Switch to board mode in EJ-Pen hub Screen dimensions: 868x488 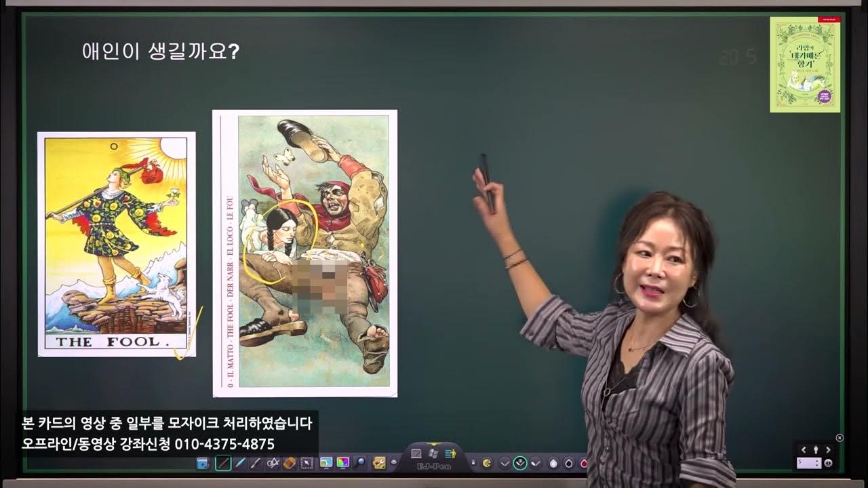416,453
